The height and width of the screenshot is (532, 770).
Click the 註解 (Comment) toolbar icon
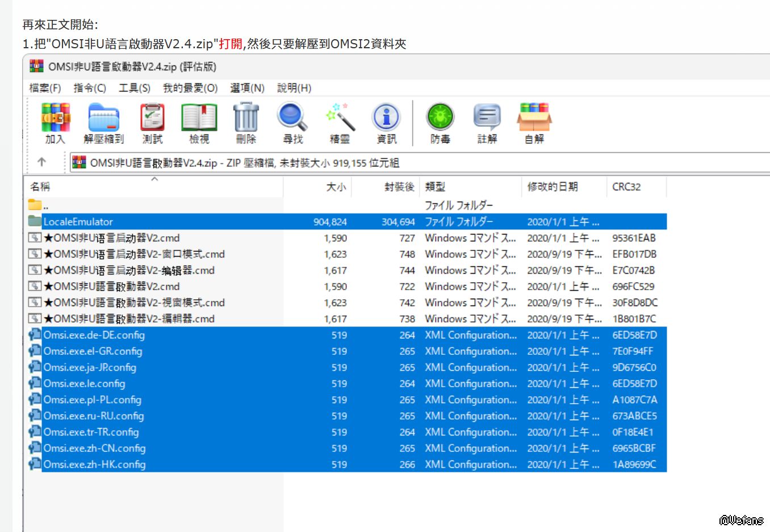point(487,118)
